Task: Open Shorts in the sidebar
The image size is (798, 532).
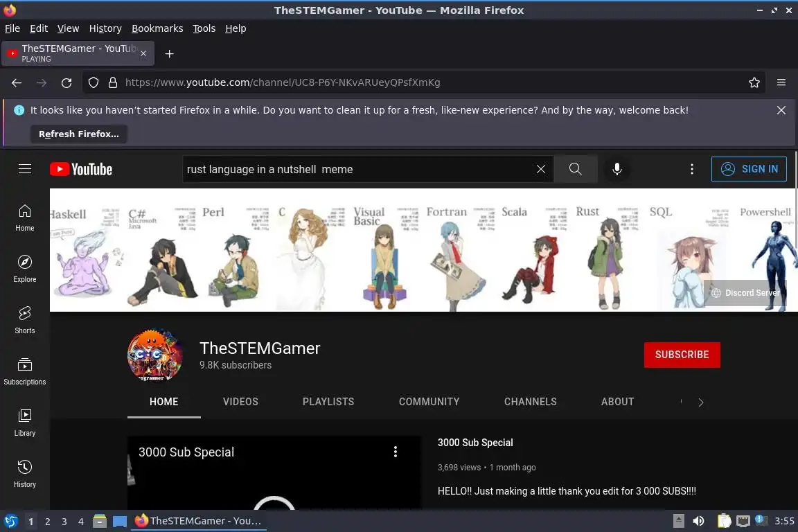Action: [24, 320]
